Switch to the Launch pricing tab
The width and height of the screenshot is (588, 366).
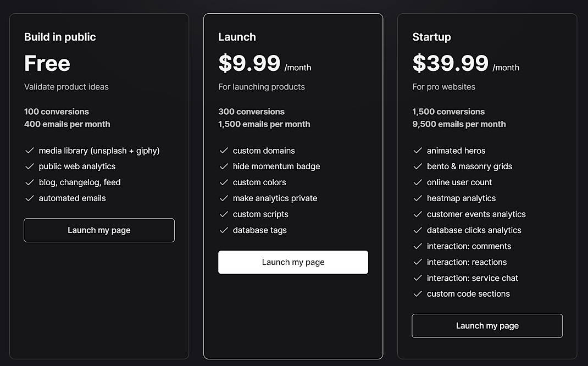[x=237, y=37]
